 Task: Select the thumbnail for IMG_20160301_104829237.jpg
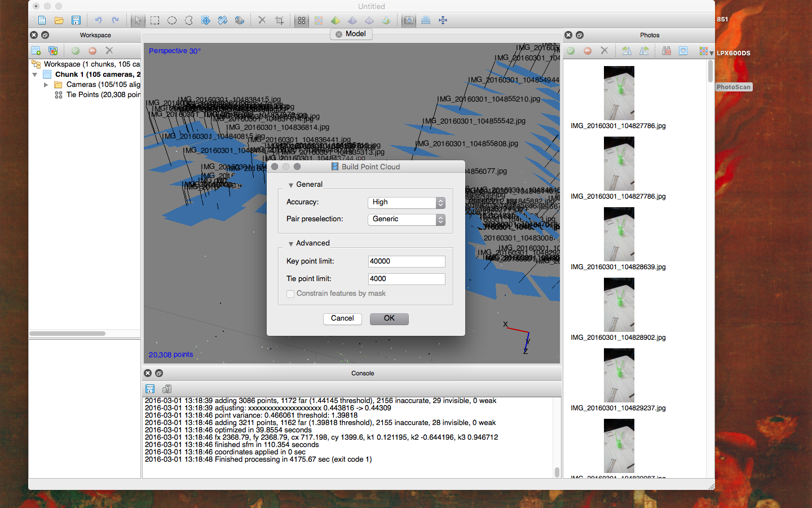619,375
